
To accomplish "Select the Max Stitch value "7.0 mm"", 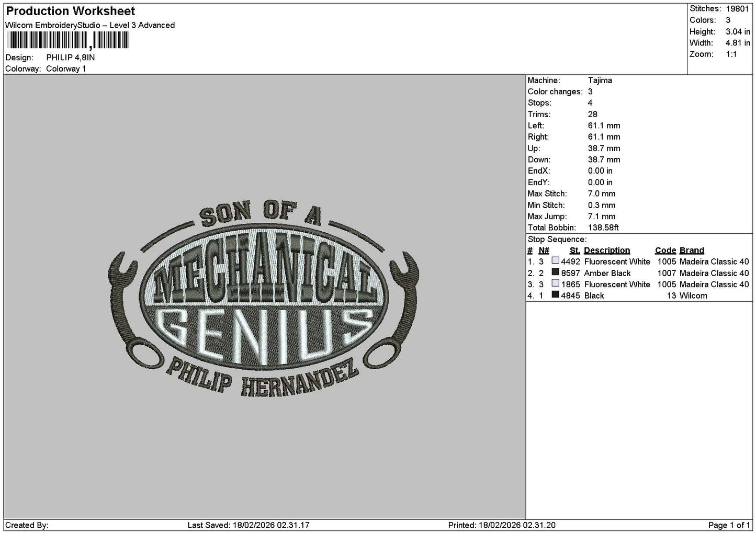I will pos(602,194).
